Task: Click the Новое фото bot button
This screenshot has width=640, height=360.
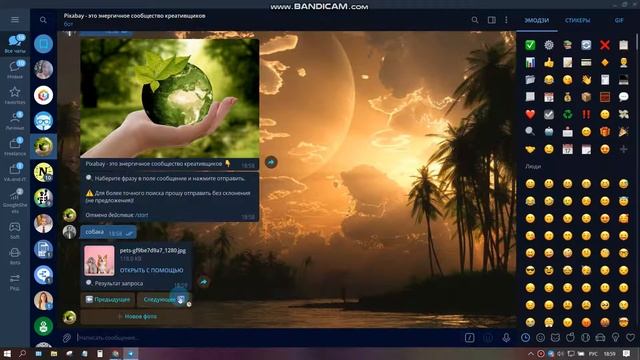Action: 136,316
